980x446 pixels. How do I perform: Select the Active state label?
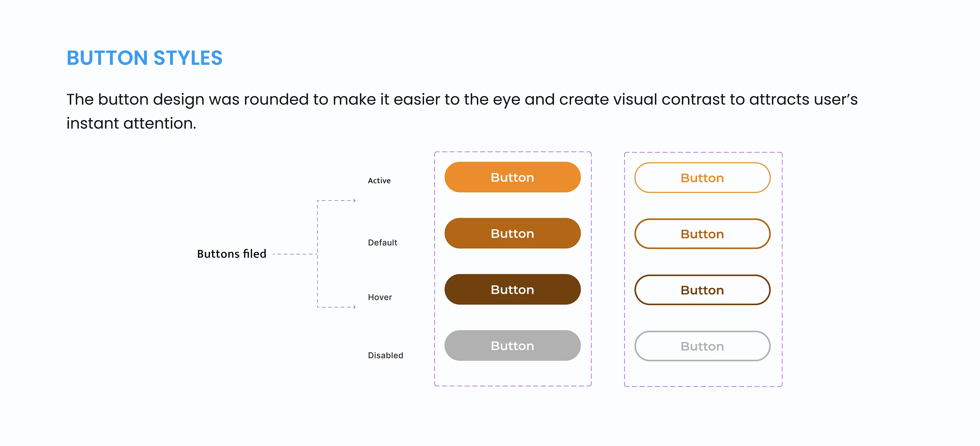[379, 181]
